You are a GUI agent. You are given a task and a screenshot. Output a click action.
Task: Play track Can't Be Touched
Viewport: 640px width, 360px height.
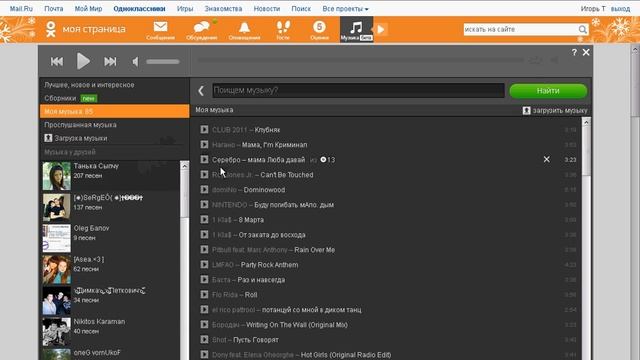tap(204, 174)
